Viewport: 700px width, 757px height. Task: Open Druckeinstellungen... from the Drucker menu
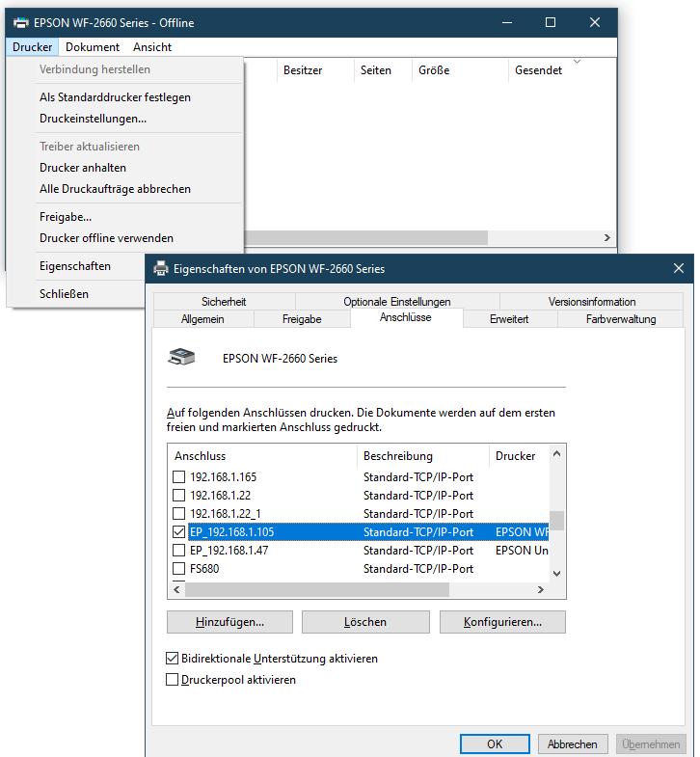click(93, 119)
